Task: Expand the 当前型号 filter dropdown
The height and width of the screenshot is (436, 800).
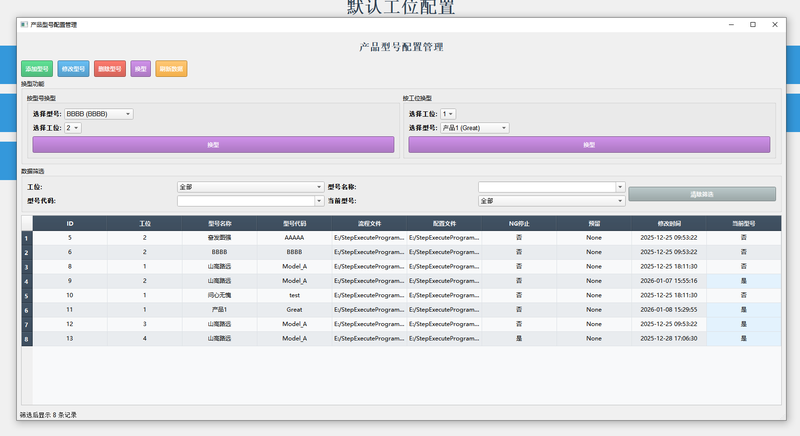Action: tap(551, 201)
